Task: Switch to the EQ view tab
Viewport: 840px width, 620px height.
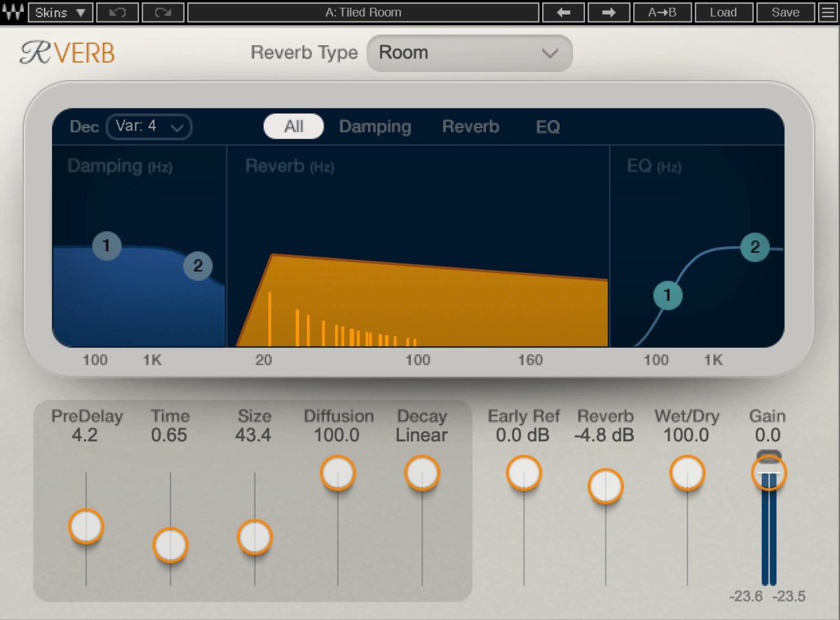Action: (548, 127)
